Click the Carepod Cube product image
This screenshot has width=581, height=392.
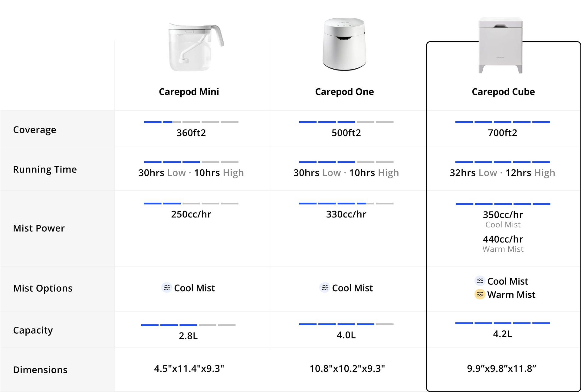500,45
